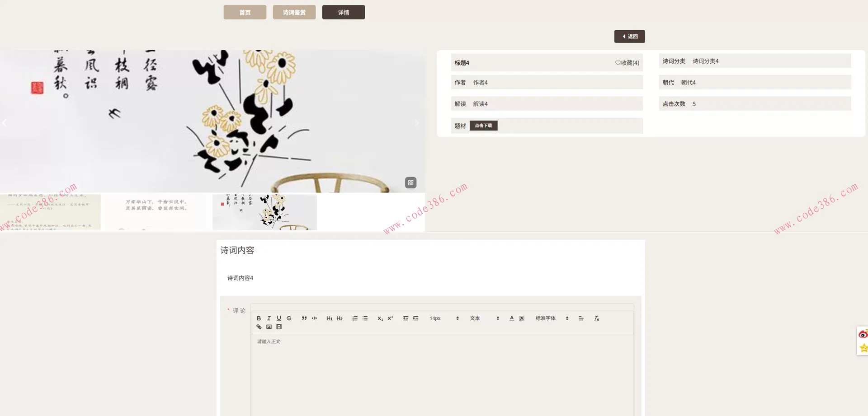Insert a blockquote in the comment
Image resolution: width=868 pixels, height=416 pixels.
point(304,318)
